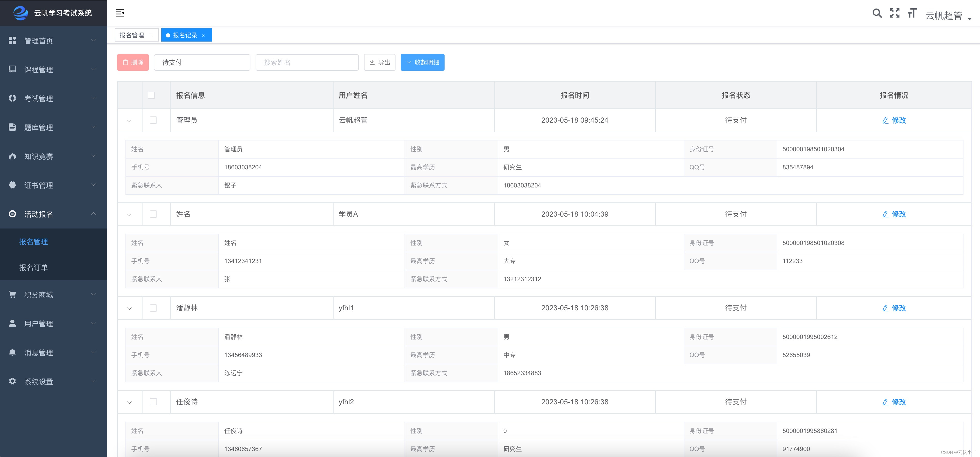Click the 导出 export button
The image size is (980, 457).
pos(380,62)
